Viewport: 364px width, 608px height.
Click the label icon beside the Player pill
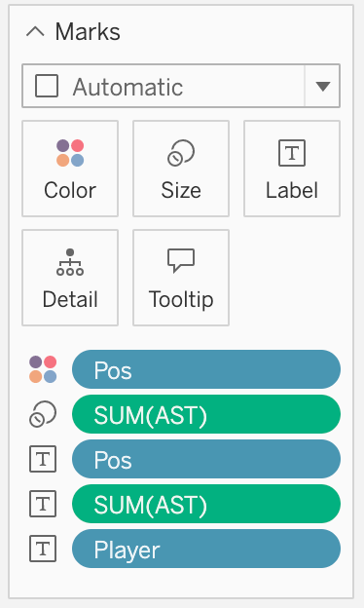coord(43,549)
